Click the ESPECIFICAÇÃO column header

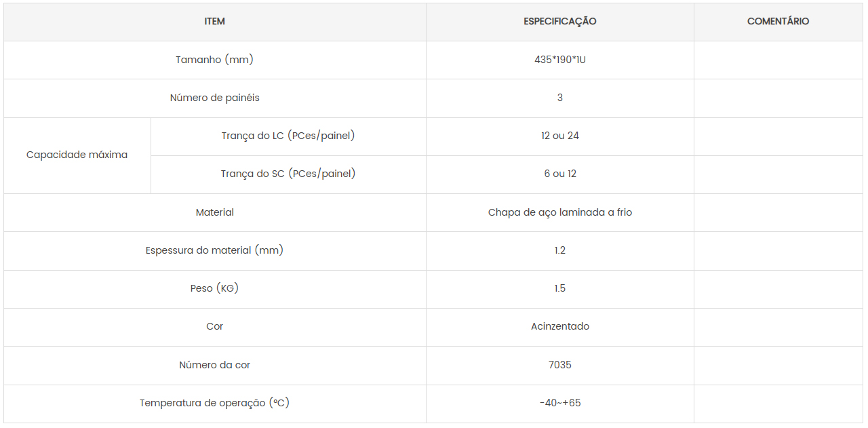point(560,22)
